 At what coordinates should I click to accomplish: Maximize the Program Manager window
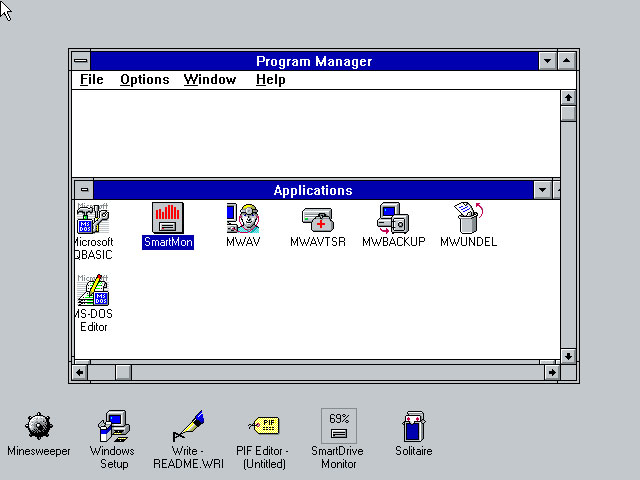[567, 61]
